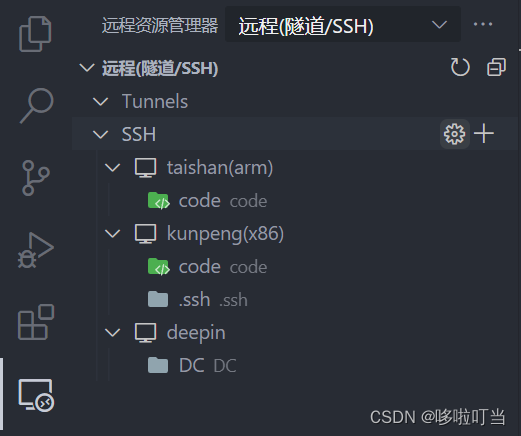Select the deepin host entry
This screenshot has height=436, width=521.
[196, 333]
